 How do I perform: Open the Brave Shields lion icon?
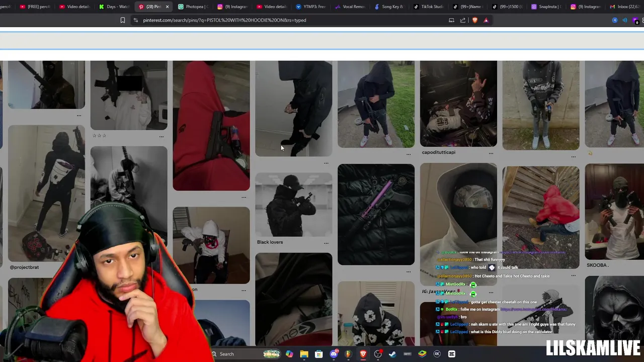click(x=474, y=20)
